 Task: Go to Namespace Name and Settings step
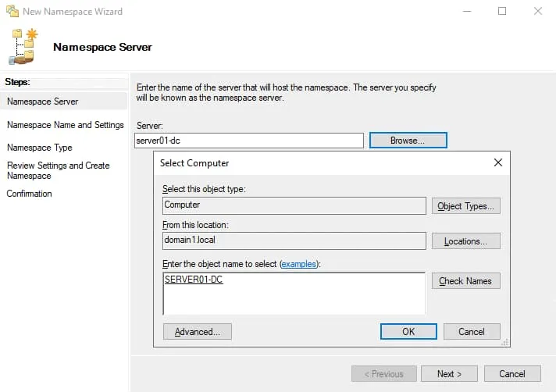pos(65,125)
